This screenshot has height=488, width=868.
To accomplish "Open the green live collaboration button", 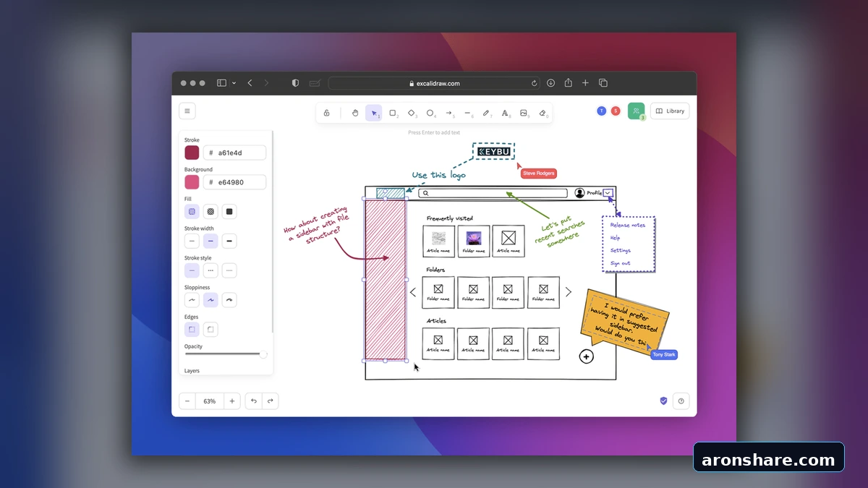I will point(636,111).
